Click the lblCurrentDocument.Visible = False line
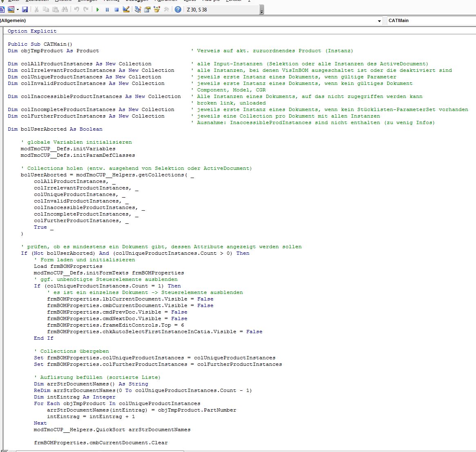 (130, 299)
